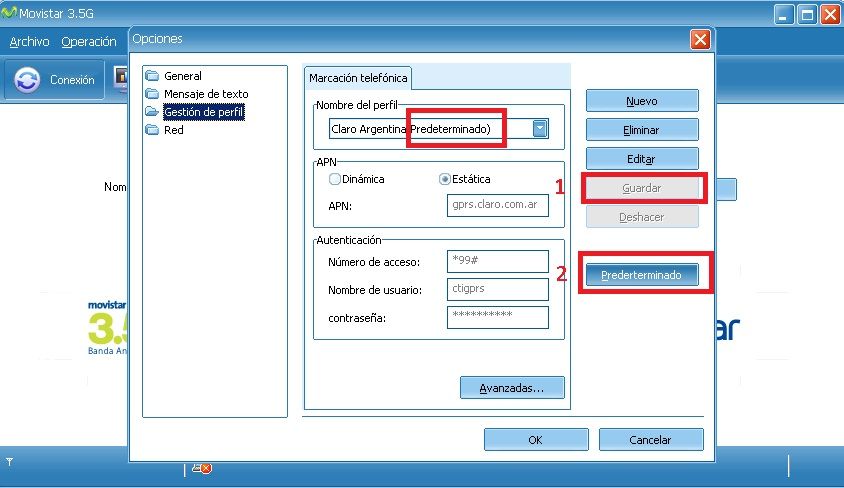Open the Nombre del perfil dropdown arrow
844x488 pixels.
(x=540, y=129)
